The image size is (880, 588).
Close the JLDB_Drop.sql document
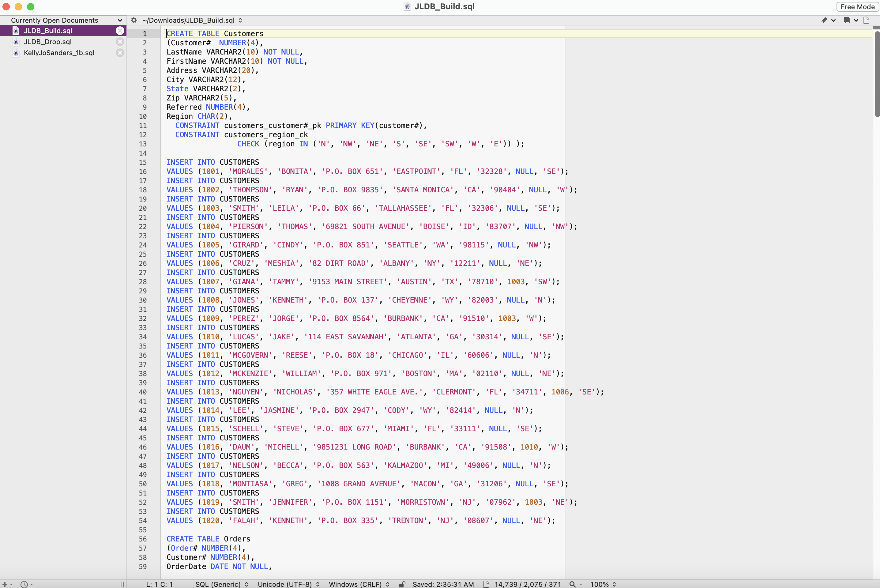[120, 42]
